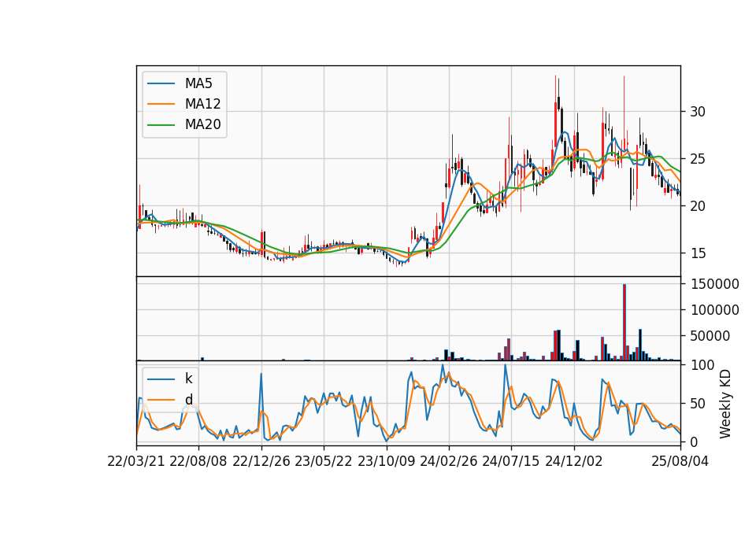756x543 pixels.
Task: Click the 25/08/04 date axis label
Action: (680, 461)
